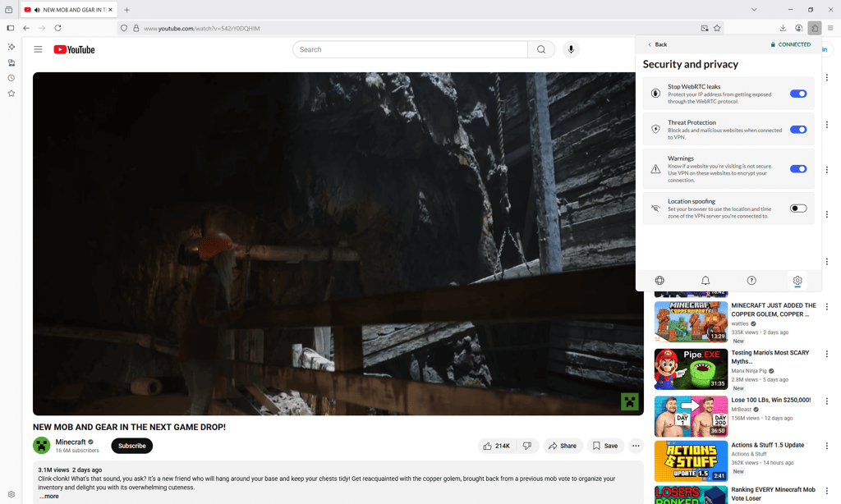841x504 pixels.
Task: Click the YouTube logo to go home
Action: 74,49
